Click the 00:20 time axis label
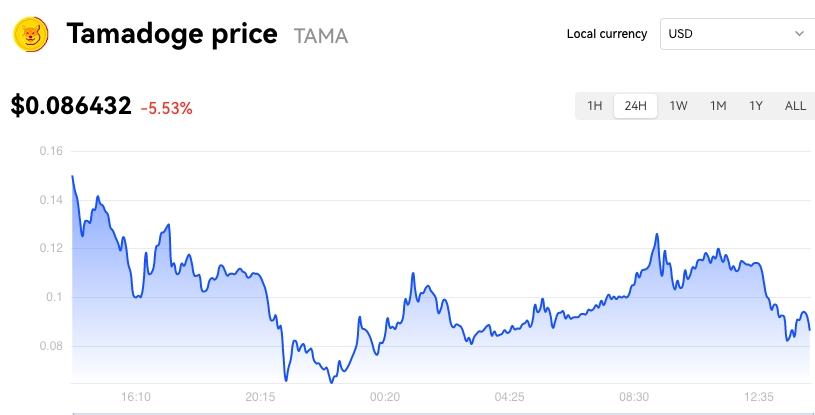The height and width of the screenshot is (415, 815). point(385,397)
